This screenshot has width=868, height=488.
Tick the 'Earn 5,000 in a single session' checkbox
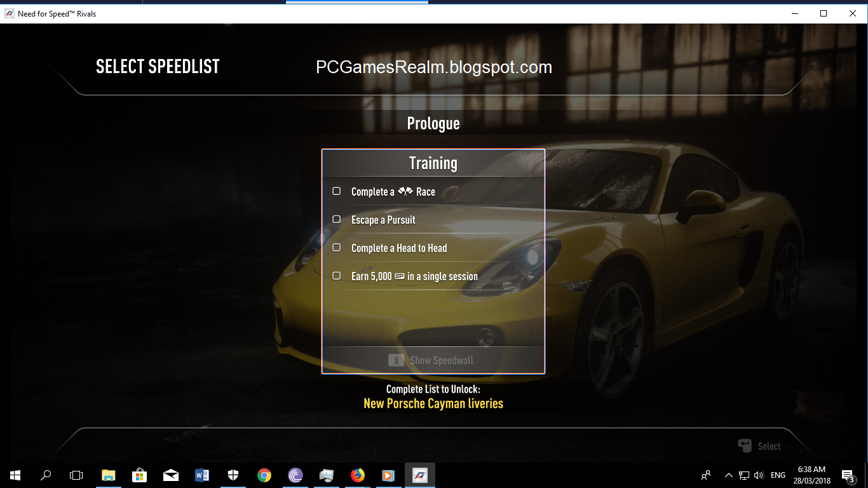pos(337,276)
